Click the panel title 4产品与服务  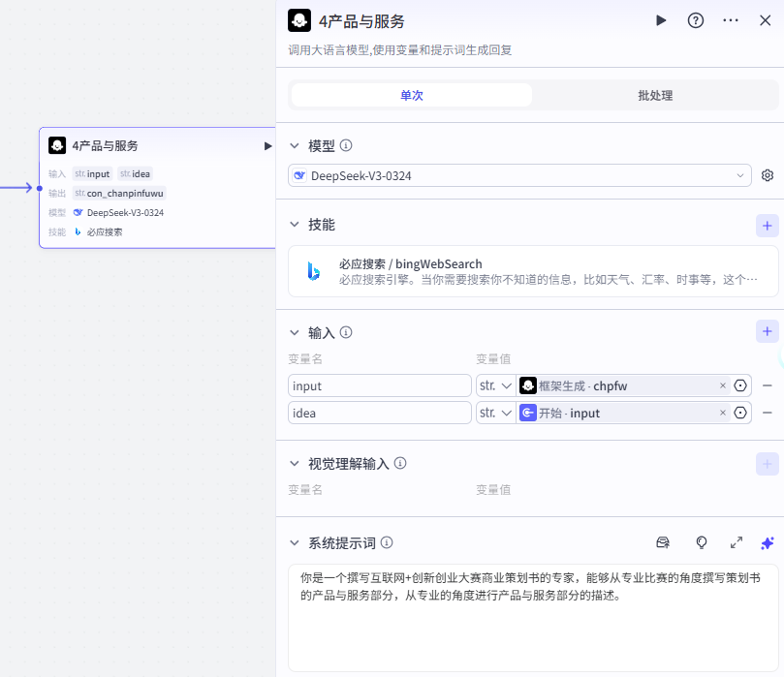361,21
